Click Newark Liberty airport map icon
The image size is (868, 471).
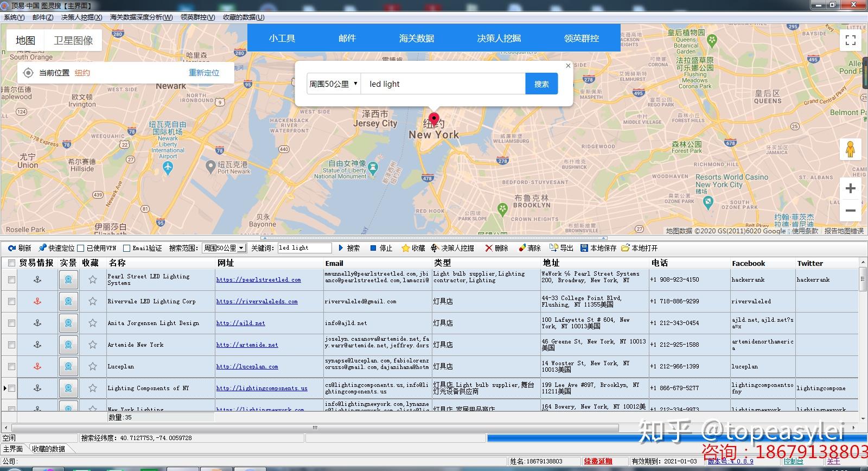point(168,168)
